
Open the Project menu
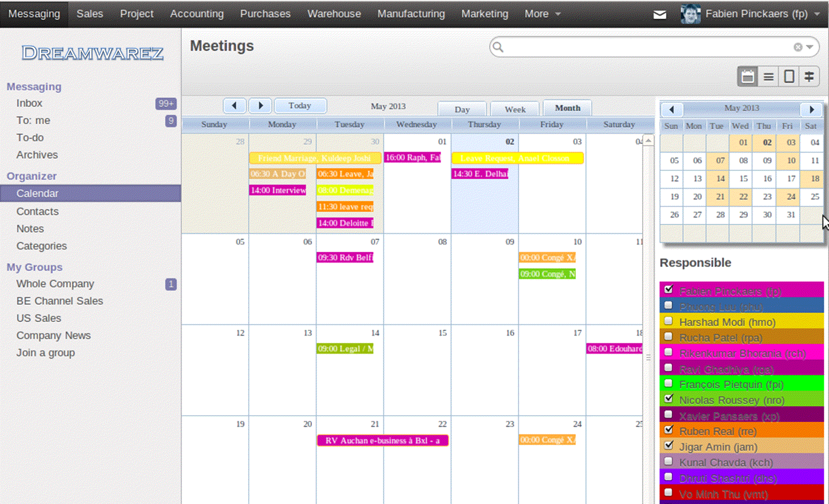point(137,14)
